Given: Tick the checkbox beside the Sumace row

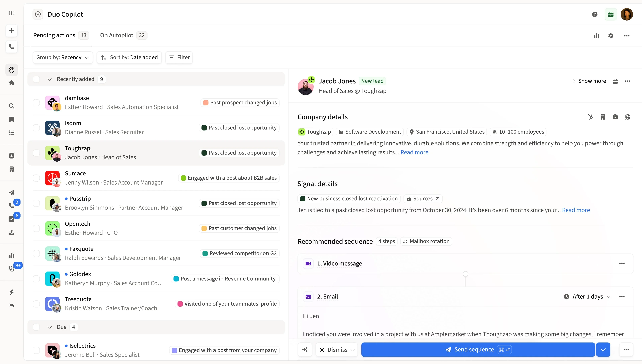Looking at the screenshot, I should pyautogui.click(x=36, y=178).
